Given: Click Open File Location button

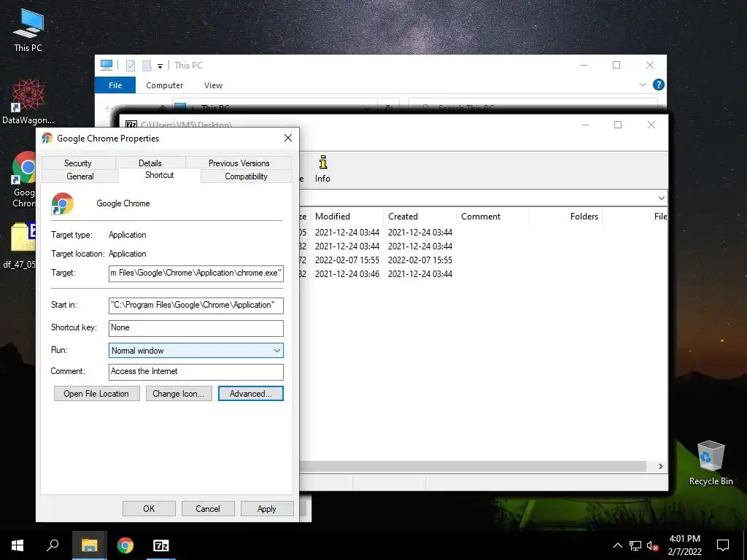Looking at the screenshot, I should pyautogui.click(x=97, y=393).
